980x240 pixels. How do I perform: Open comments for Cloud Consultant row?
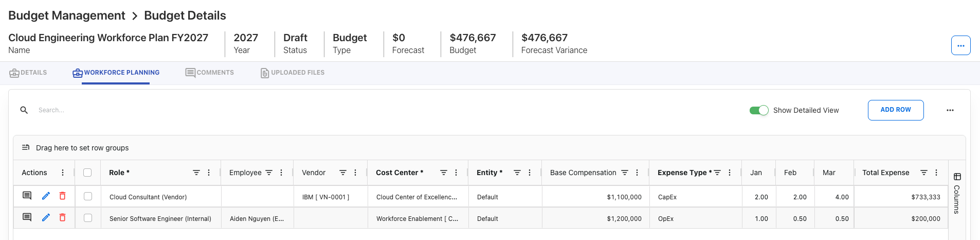(27, 196)
